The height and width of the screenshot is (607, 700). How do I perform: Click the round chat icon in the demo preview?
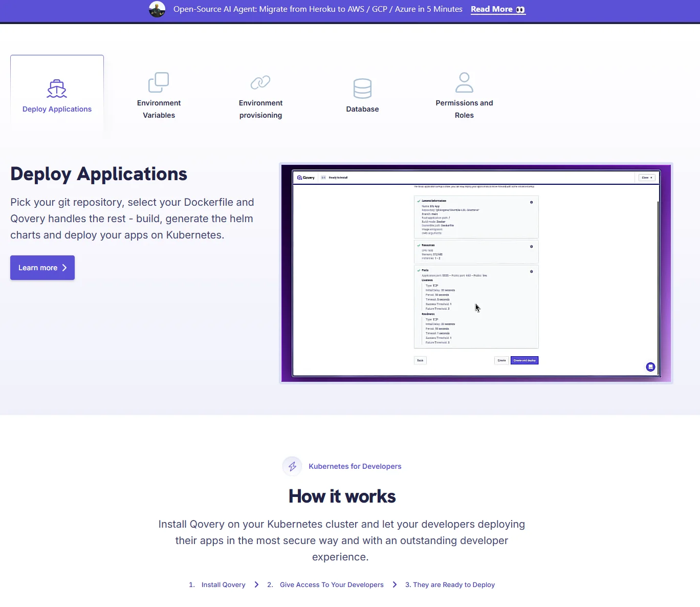tap(650, 367)
